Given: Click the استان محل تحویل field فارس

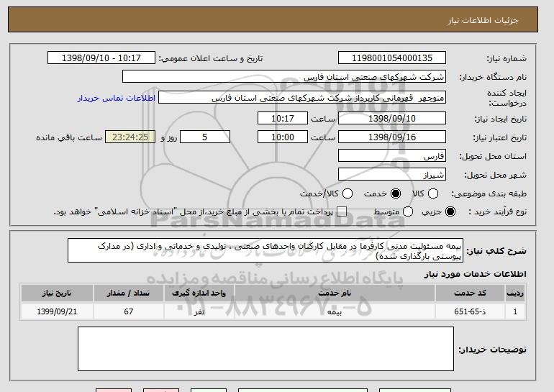Looking at the screenshot, I should coord(392,156).
